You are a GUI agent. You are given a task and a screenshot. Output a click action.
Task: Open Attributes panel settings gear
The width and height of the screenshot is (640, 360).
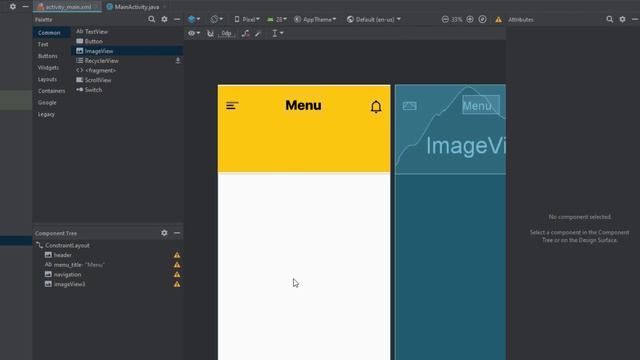point(622,19)
